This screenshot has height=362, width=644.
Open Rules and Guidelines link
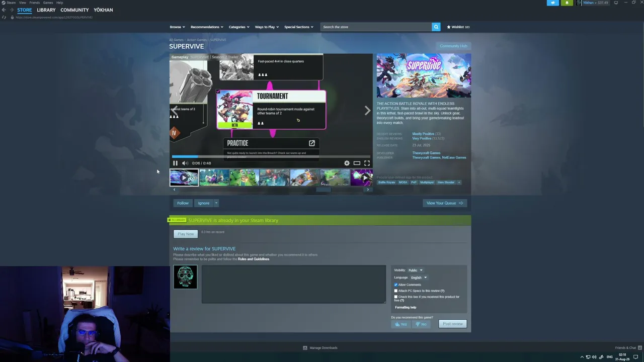point(254,259)
